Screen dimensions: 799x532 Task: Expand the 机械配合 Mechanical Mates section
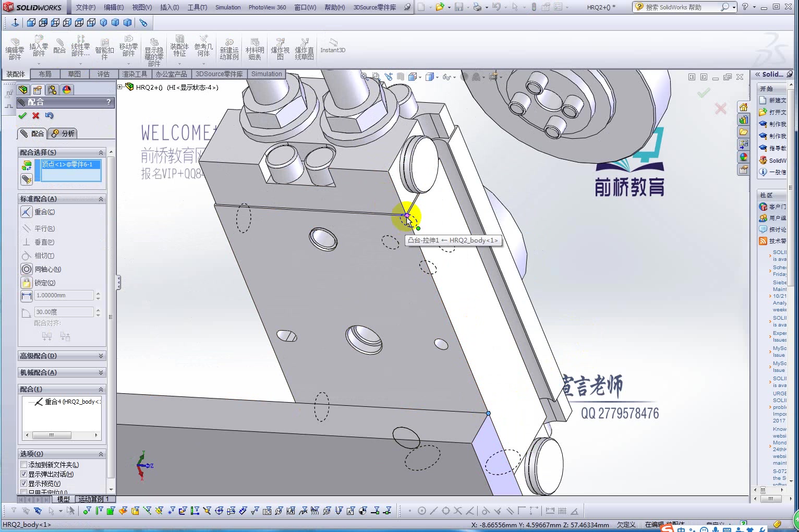pyautogui.click(x=62, y=372)
